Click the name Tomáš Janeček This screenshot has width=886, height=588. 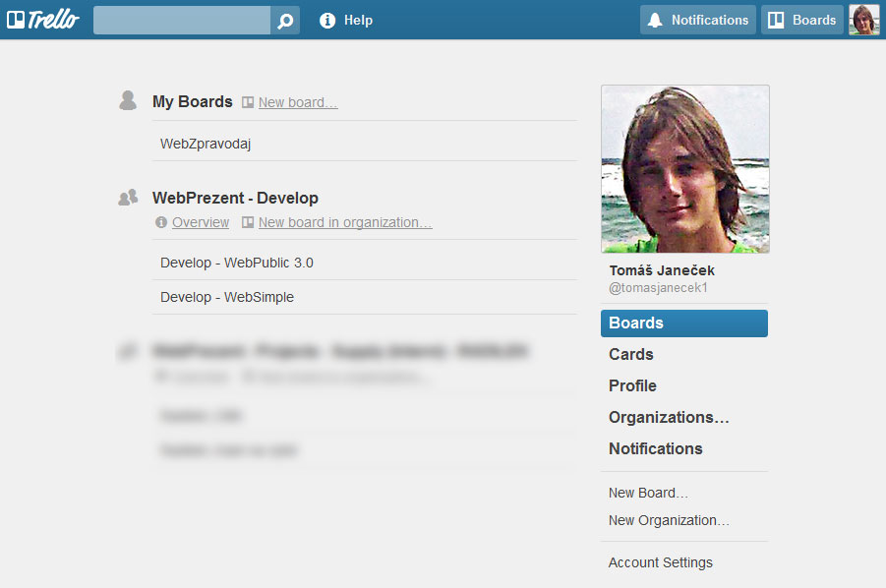(662, 270)
